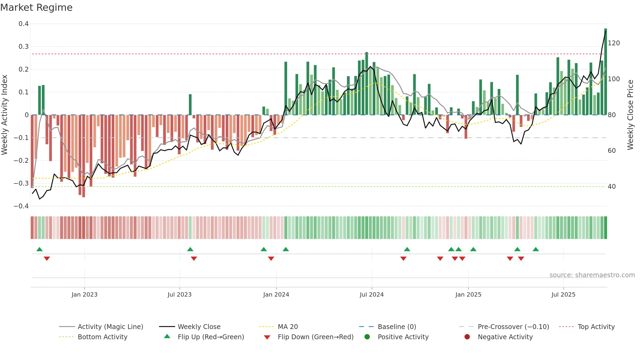The width and height of the screenshot is (644, 362).
Task: Click the red flip-down marker after Jul 2023
Action: point(194,258)
